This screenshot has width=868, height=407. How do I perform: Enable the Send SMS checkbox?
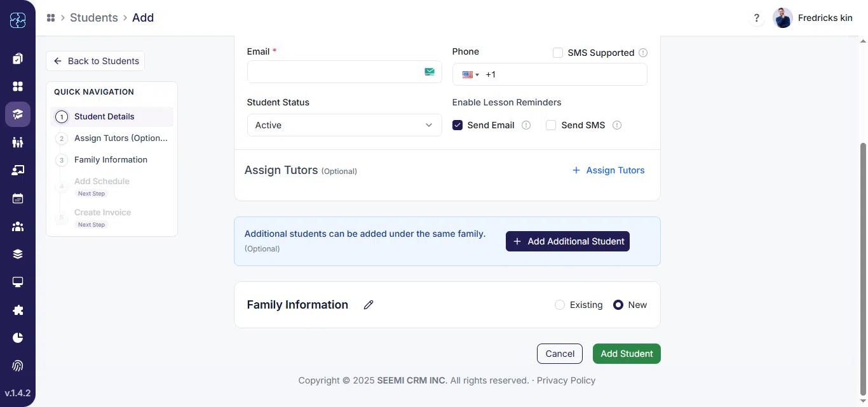(551, 125)
